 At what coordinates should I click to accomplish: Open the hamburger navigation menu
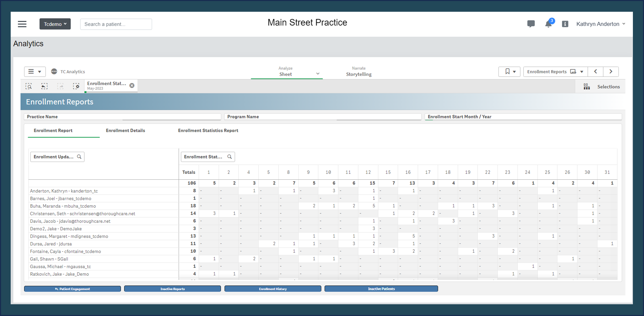[x=22, y=24]
